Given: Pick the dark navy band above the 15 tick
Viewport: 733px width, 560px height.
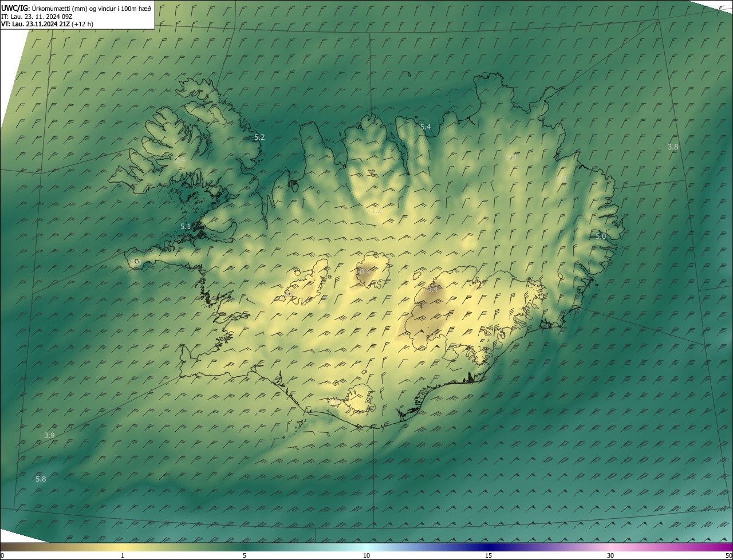Looking at the screenshot, I should (x=488, y=547).
